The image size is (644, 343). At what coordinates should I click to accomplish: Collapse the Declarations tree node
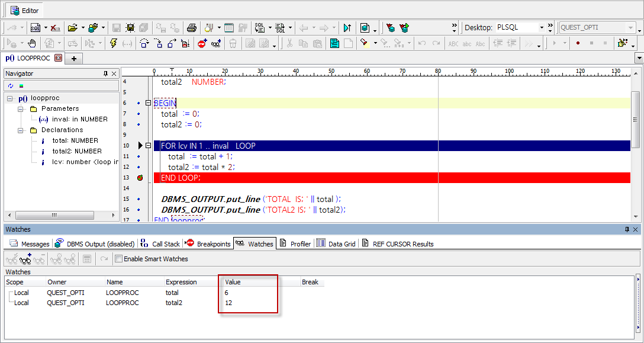click(x=21, y=130)
